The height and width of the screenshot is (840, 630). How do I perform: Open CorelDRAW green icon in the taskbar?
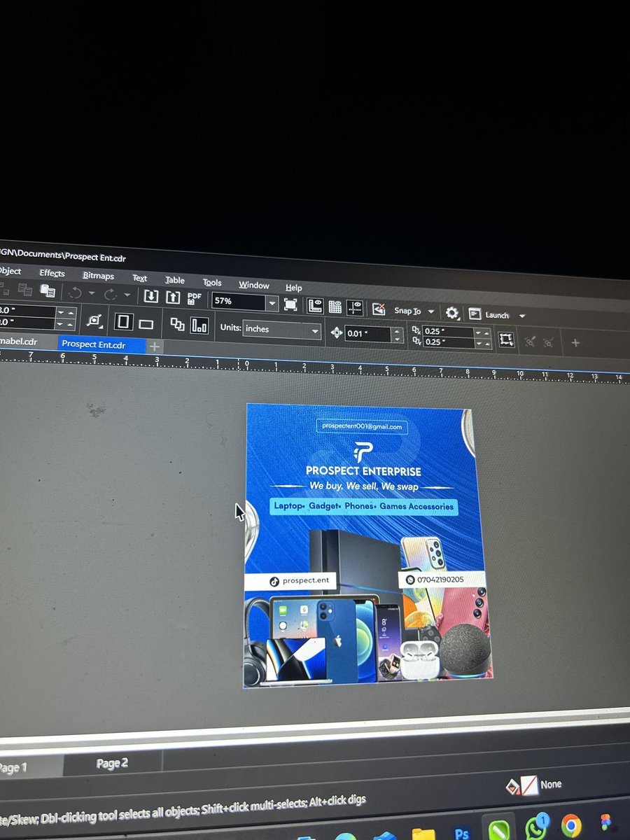pos(499,830)
